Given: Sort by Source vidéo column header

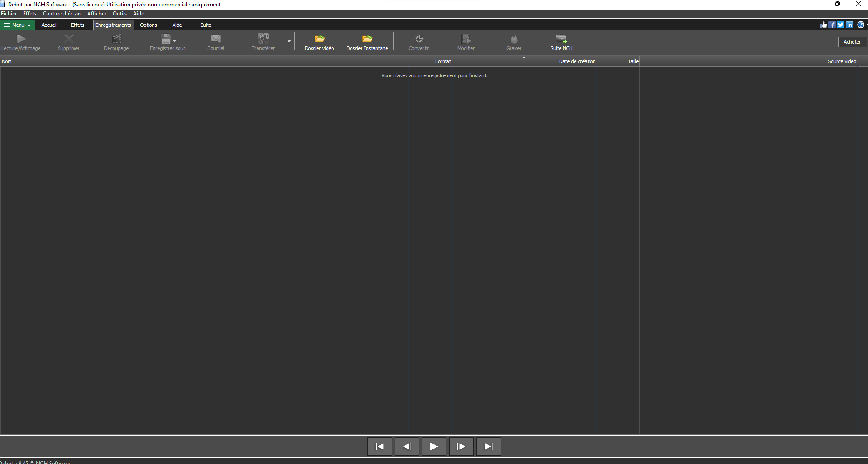Looking at the screenshot, I should click(x=748, y=61).
